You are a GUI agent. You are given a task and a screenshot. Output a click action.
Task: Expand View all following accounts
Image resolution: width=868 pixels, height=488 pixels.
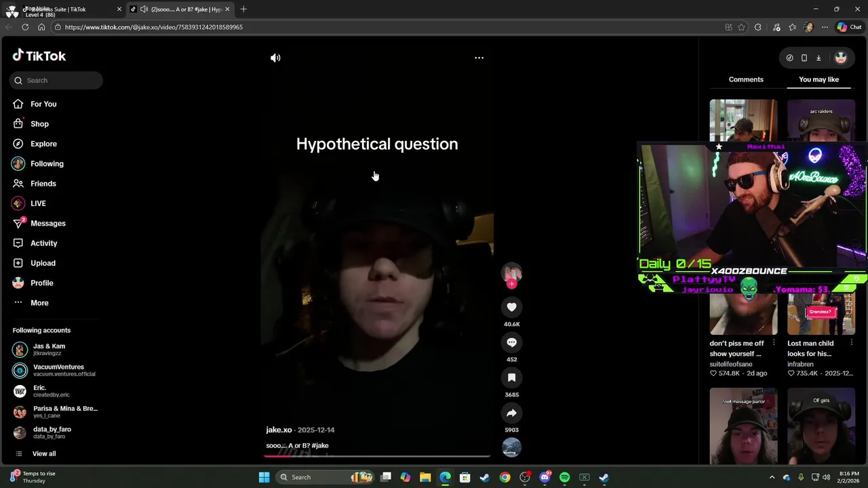click(44, 453)
